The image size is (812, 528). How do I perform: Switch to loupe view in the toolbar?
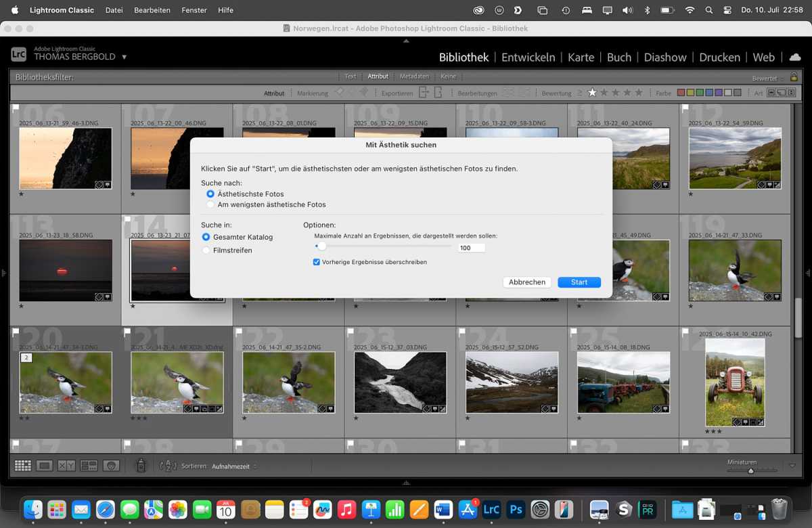[45, 466]
